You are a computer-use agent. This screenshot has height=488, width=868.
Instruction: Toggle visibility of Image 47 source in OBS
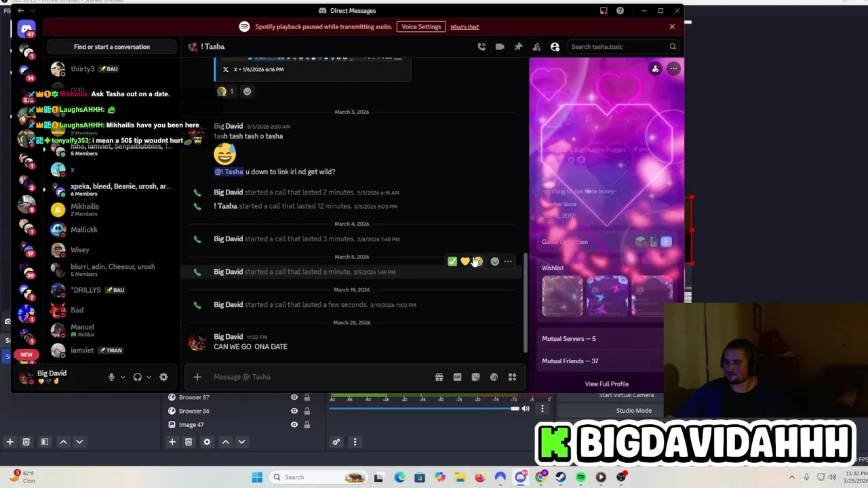(x=294, y=424)
